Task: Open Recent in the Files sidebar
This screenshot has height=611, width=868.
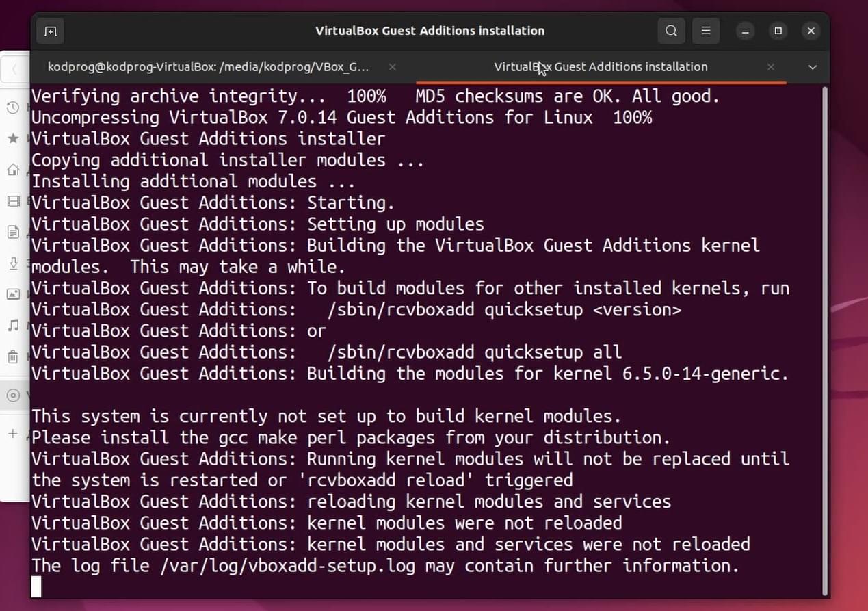Action: click(12, 107)
